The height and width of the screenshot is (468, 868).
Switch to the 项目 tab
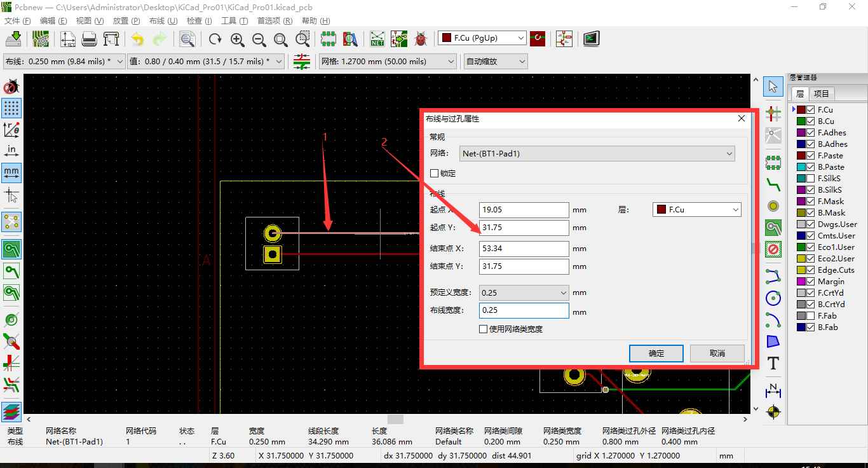(x=822, y=93)
